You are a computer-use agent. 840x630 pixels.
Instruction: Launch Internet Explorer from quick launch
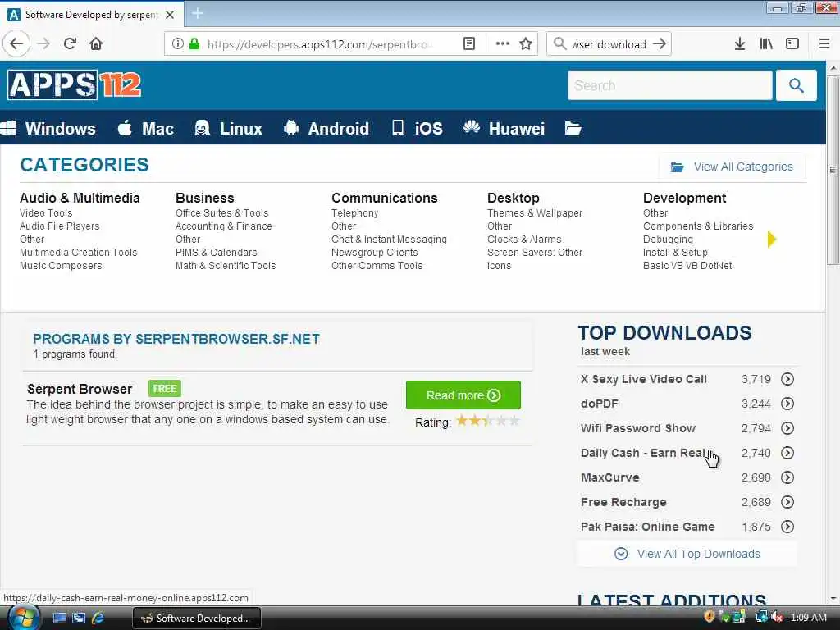(x=98, y=619)
